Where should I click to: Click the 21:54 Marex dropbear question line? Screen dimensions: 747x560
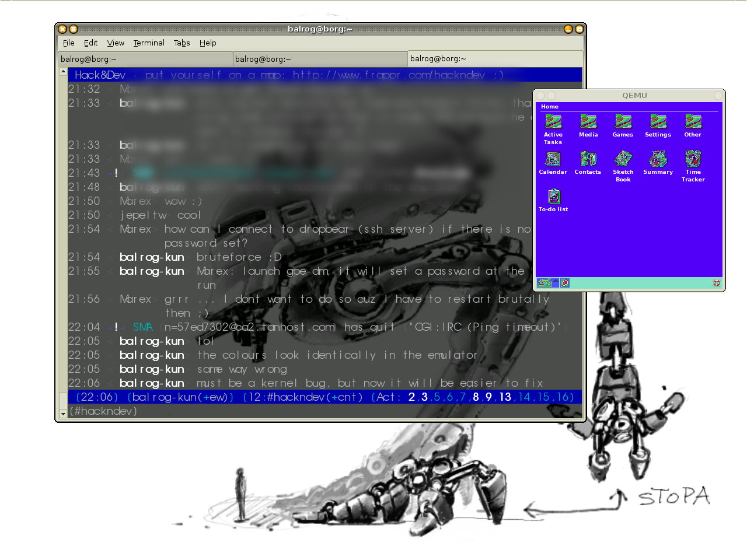(299, 236)
